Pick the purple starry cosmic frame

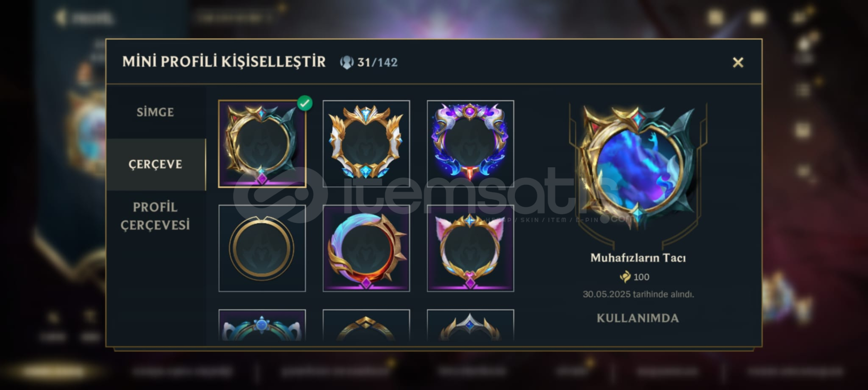tap(470, 144)
